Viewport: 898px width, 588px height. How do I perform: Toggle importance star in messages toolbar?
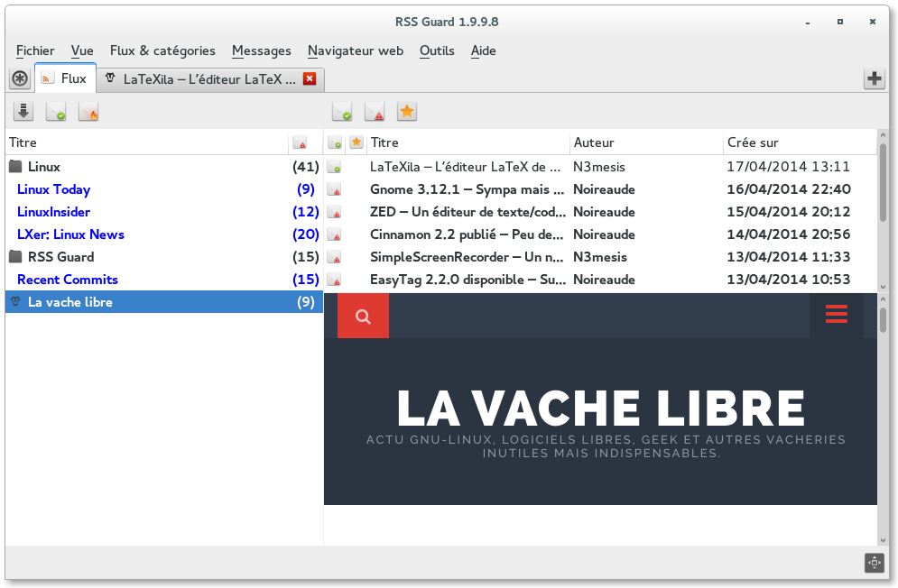(x=407, y=112)
